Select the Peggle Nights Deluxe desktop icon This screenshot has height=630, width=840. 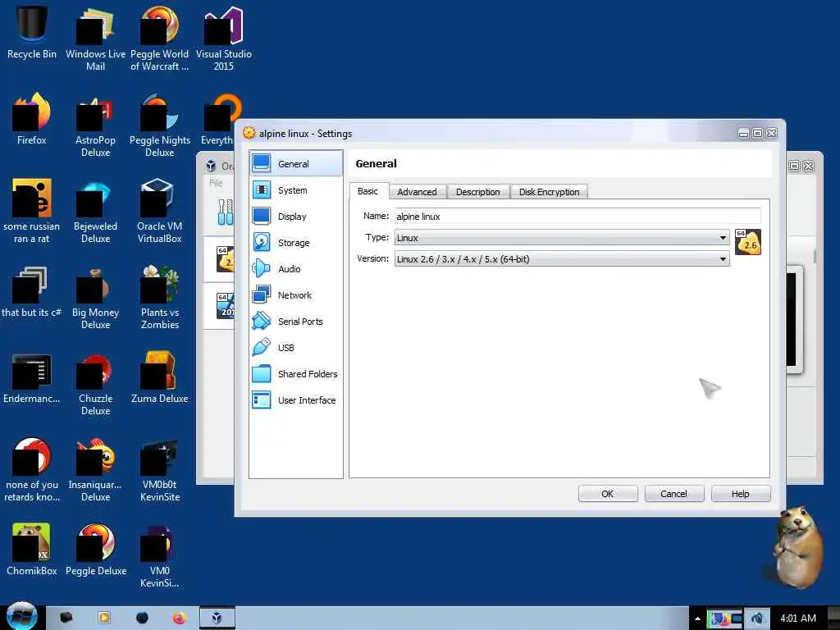[x=160, y=126]
